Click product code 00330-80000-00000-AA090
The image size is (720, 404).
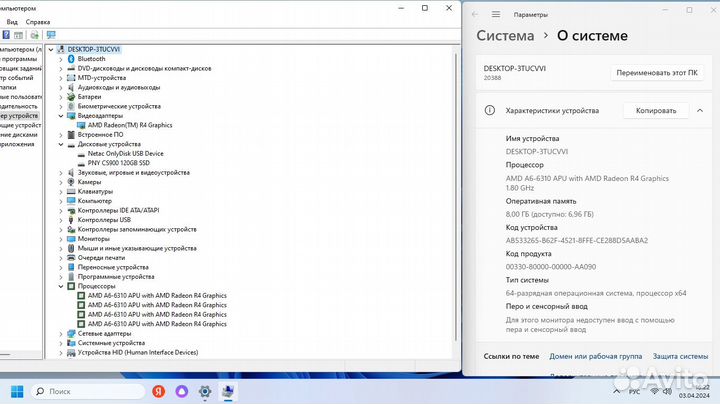[x=551, y=266]
